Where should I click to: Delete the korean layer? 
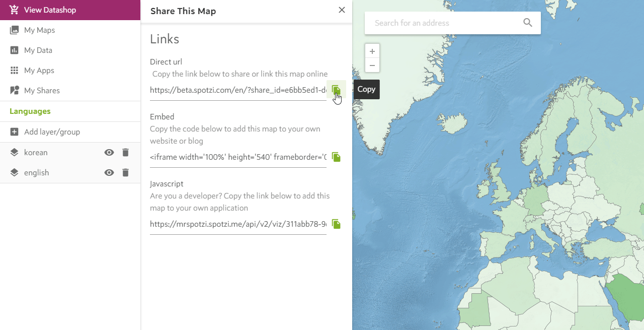126,153
